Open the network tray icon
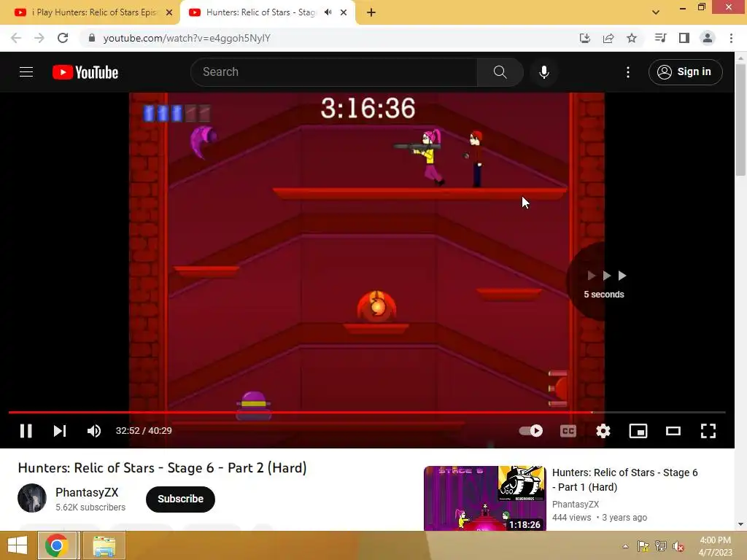The height and width of the screenshot is (560, 747). pyautogui.click(x=661, y=546)
